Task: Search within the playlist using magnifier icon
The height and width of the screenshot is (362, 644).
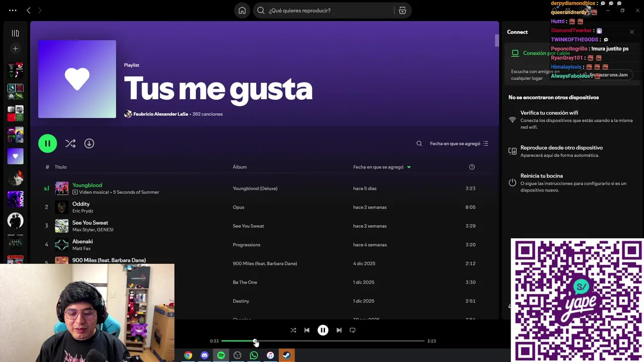Action: point(419,144)
